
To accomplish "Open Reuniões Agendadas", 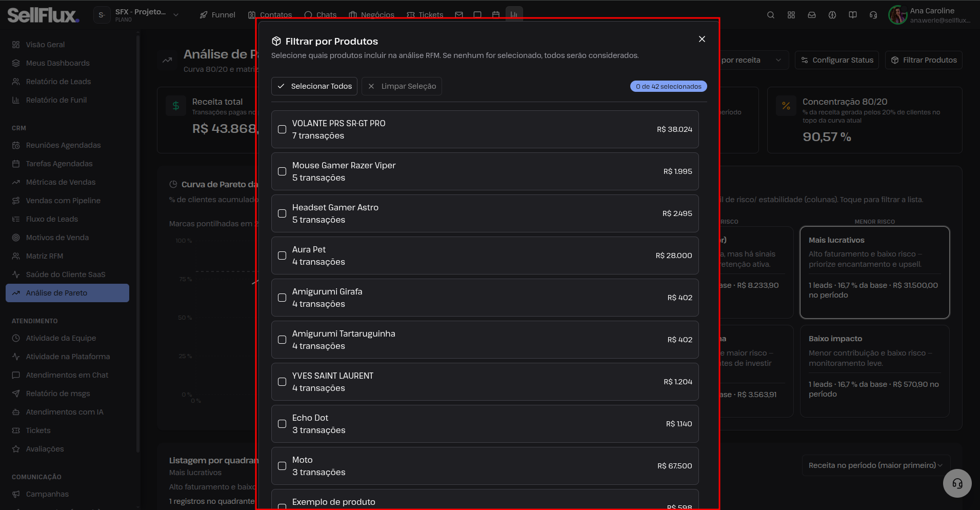I will 67,145.
